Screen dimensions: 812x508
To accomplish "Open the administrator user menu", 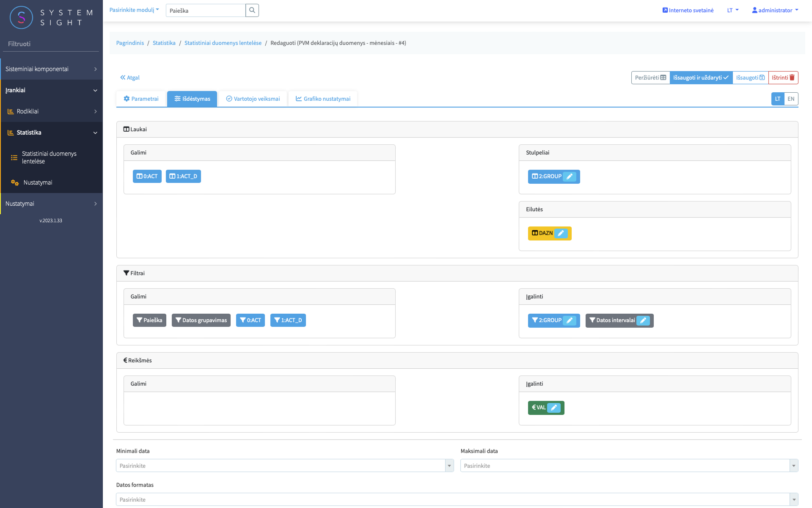I will pyautogui.click(x=775, y=10).
